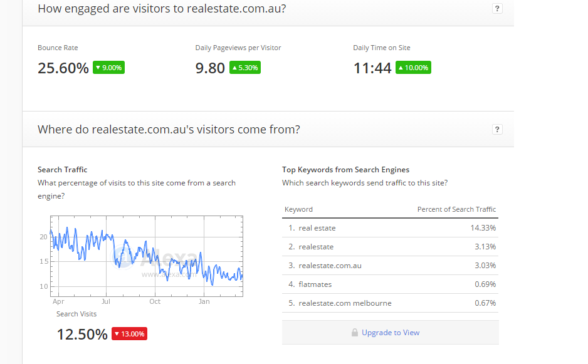Click the 3.13% search traffic value

click(x=485, y=247)
